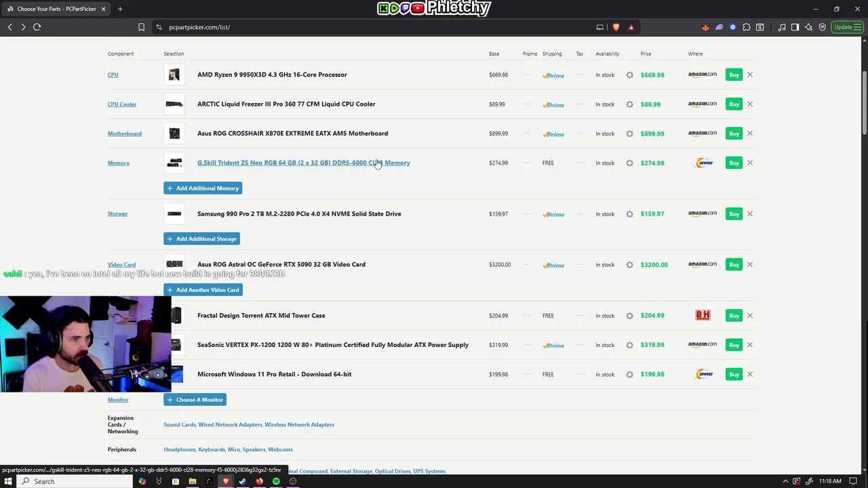Open settings gear for the RTX 5090 row
Viewport: 868px width, 488px height.
click(x=629, y=264)
